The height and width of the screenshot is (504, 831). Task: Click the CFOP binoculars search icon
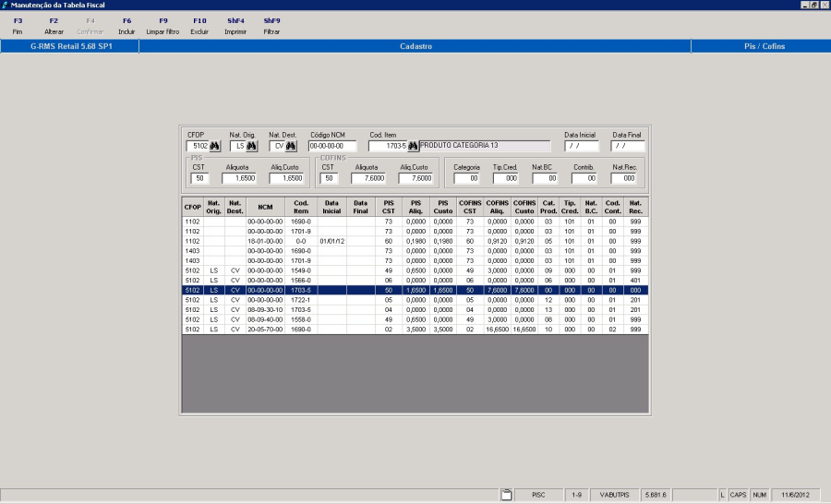click(215, 146)
